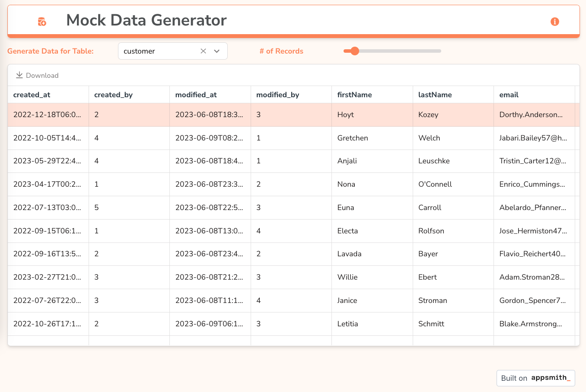
Task: Click the download arrow icon
Action: coord(19,75)
